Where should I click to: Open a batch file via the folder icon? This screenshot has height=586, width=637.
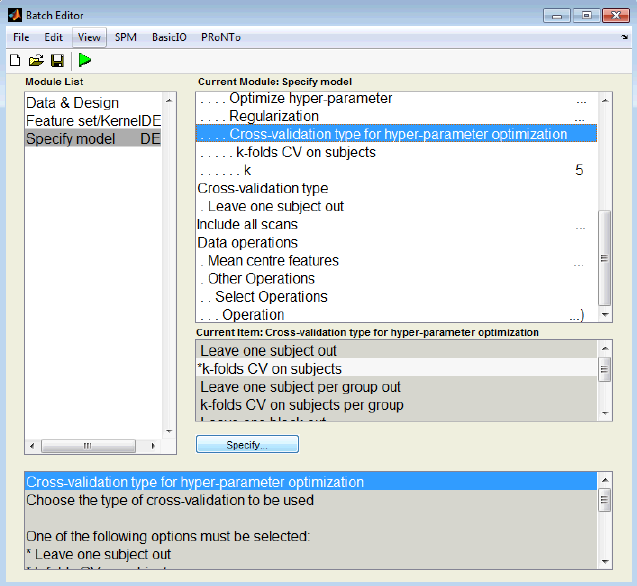tap(36, 61)
